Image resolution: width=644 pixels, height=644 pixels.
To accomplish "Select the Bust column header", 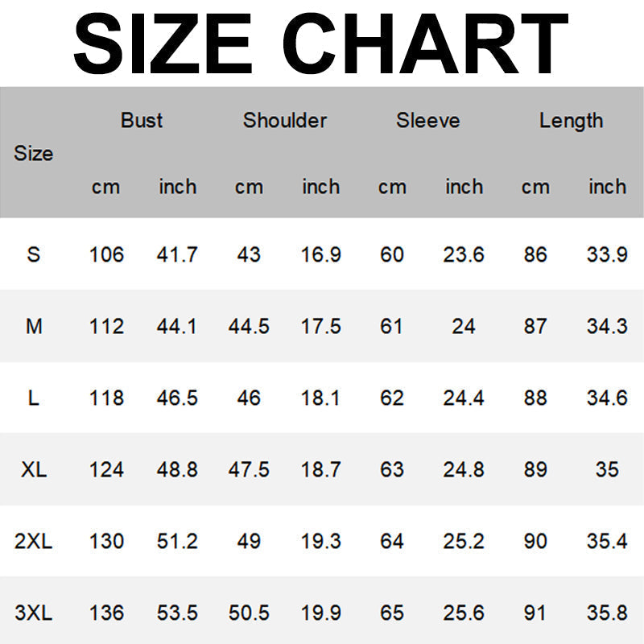I will click(142, 121).
